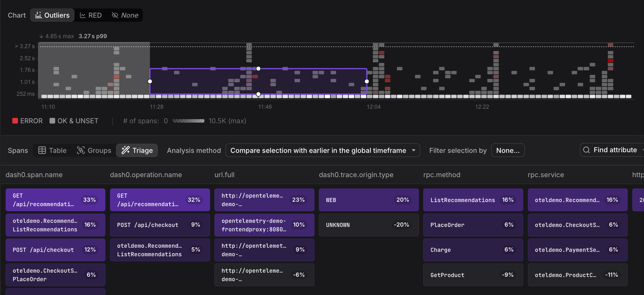Viewport: 644px width, 295px height.
Task: Click the RED line chart icon
Action: (83, 15)
